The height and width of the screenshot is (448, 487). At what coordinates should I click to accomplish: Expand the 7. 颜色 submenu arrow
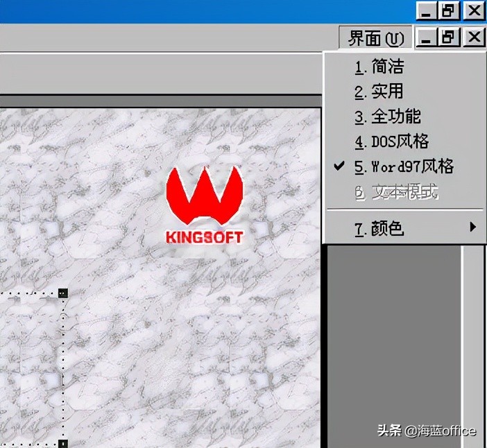(472, 227)
